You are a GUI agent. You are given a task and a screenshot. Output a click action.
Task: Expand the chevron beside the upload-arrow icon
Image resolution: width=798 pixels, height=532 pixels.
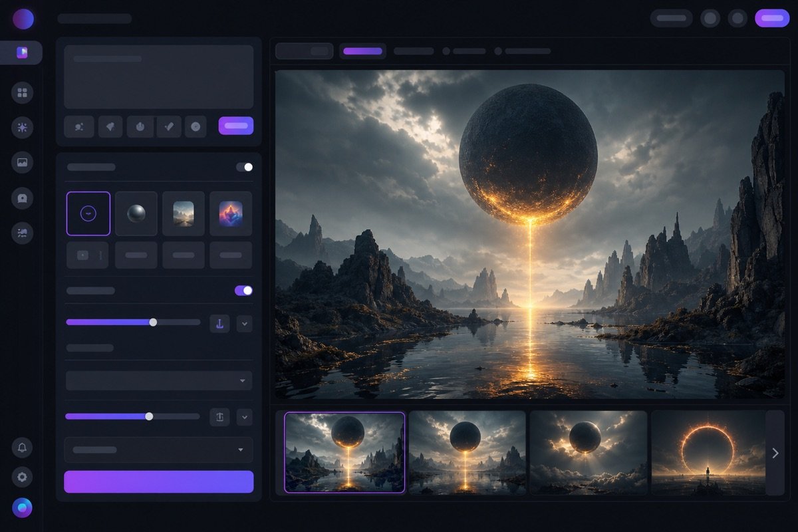pos(245,417)
